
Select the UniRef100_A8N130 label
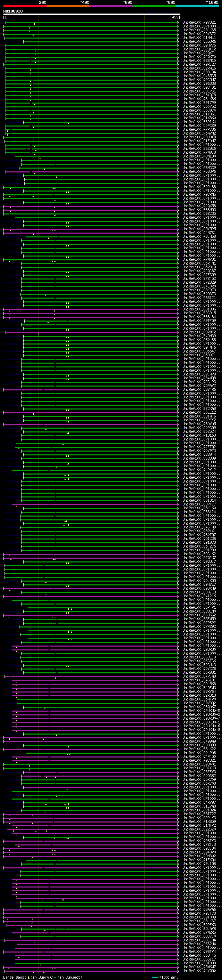(199, 156)
